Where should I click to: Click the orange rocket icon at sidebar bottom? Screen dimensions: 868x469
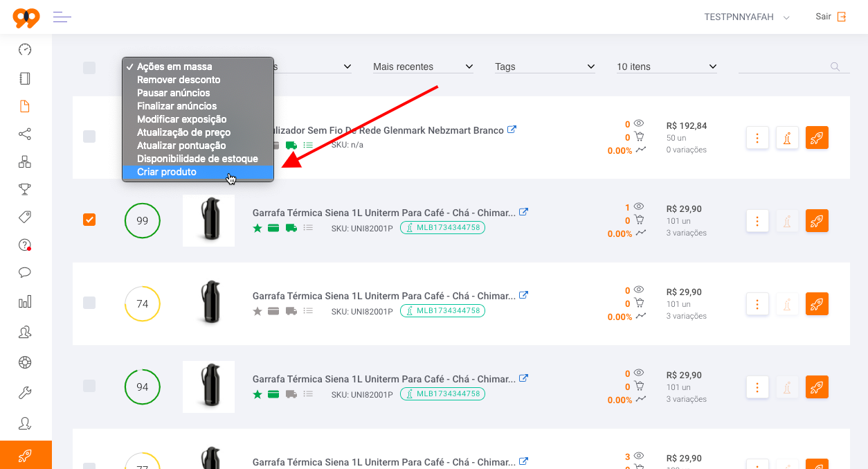[x=26, y=455]
